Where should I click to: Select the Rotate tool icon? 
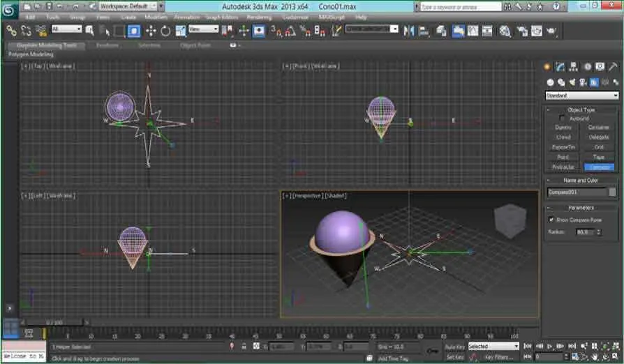pyautogui.click(x=165, y=31)
